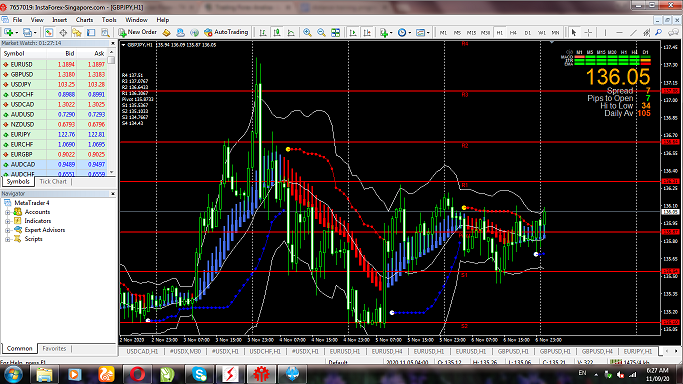Open the search magnifier icon
This screenshot has height=384, width=683.
pos(659,32)
